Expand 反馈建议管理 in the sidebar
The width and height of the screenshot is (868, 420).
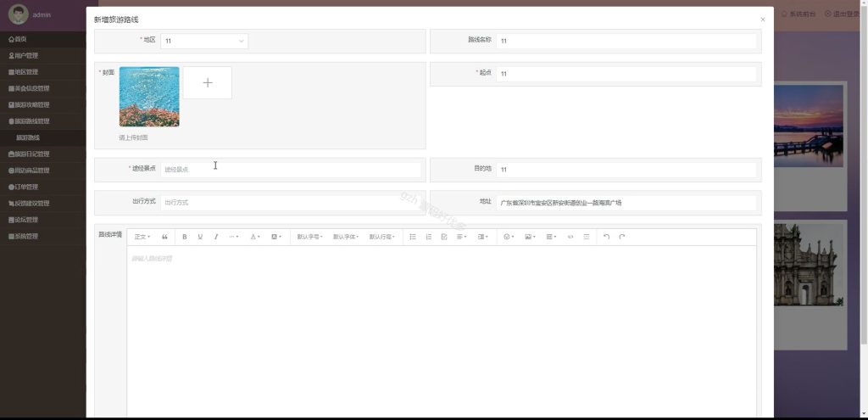pyautogui.click(x=42, y=204)
